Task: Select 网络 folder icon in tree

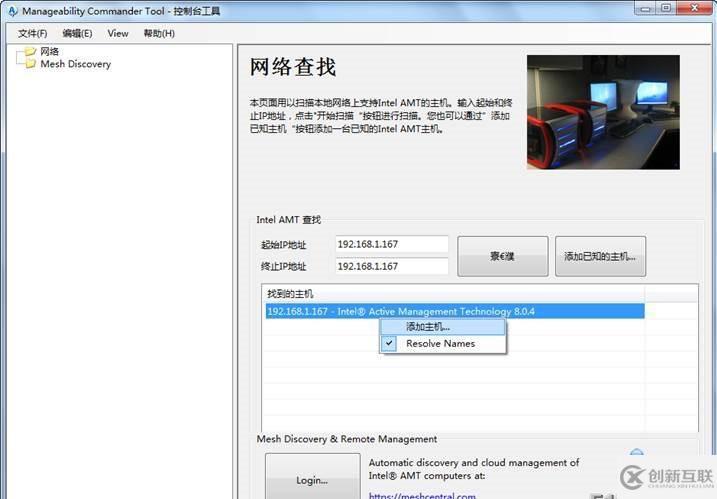Action: [31, 51]
